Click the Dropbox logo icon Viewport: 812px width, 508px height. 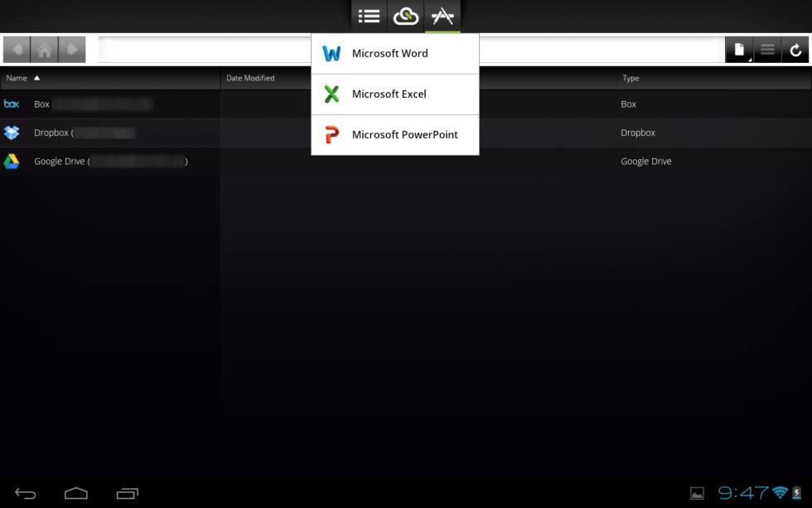12,133
